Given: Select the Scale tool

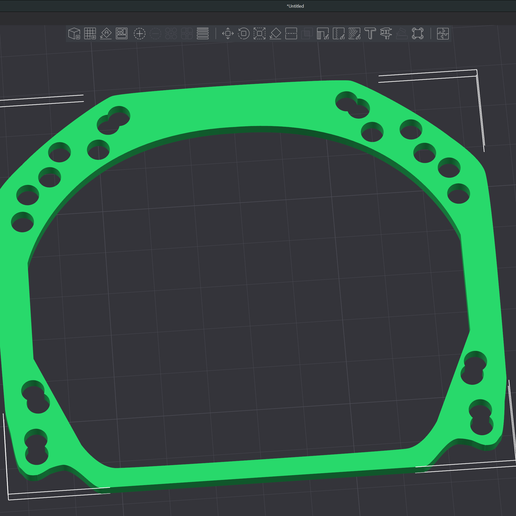Looking at the screenshot, I should point(259,34).
